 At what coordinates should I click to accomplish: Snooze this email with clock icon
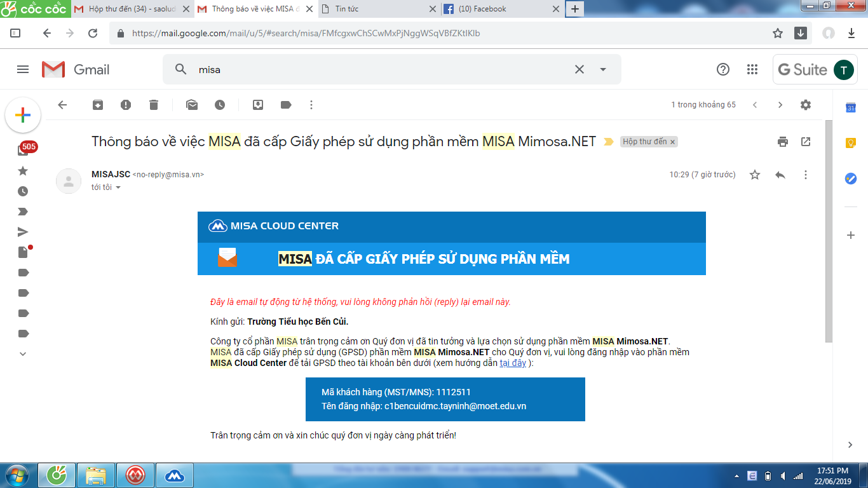(220, 105)
